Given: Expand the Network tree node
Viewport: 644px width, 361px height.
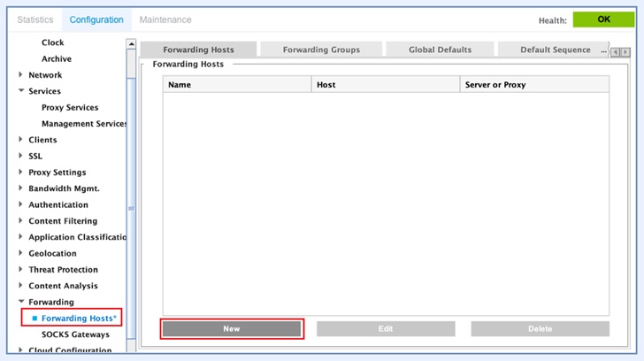Looking at the screenshot, I should tap(20, 75).
